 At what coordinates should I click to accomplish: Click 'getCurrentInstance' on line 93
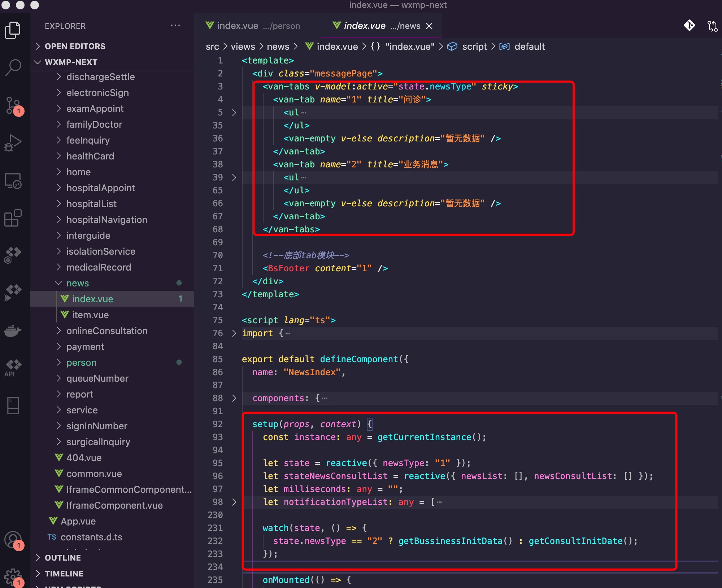coord(424,437)
